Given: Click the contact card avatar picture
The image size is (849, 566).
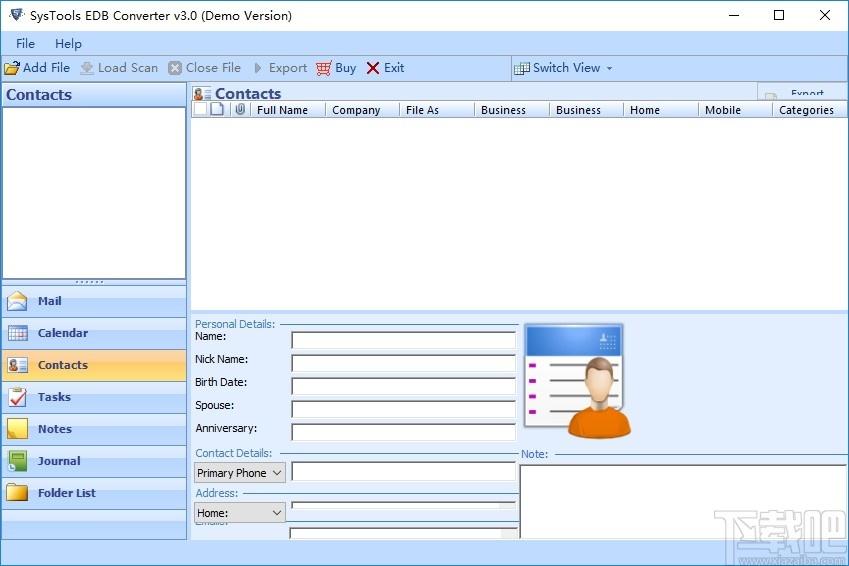Looking at the screenshot, I should 577,381.
